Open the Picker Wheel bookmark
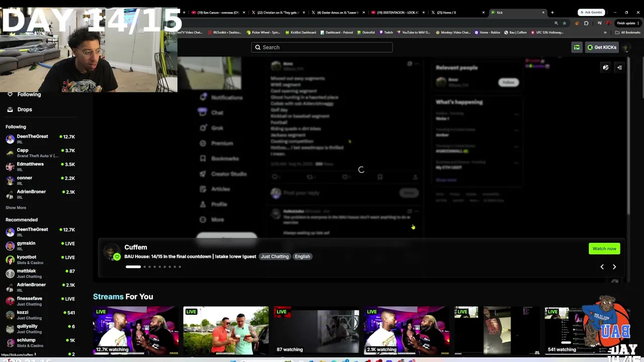Screen dimensions: 644x362 tap(263, 32)
